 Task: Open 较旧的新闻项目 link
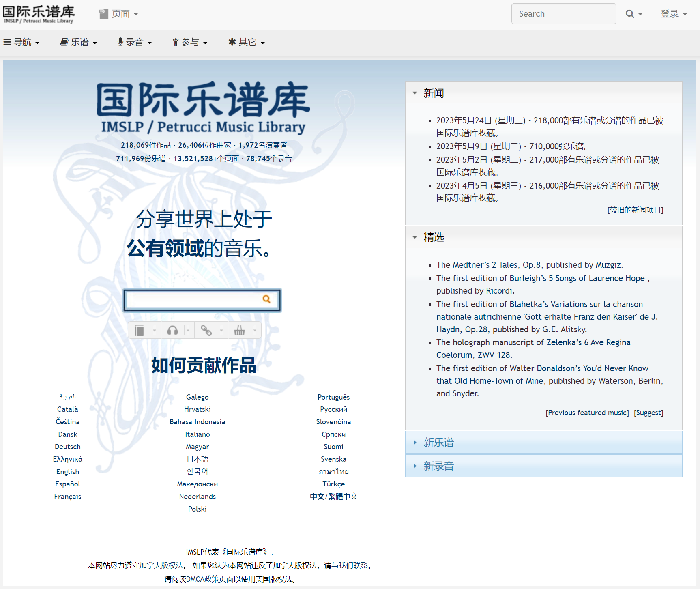click(x=636, y=210)
